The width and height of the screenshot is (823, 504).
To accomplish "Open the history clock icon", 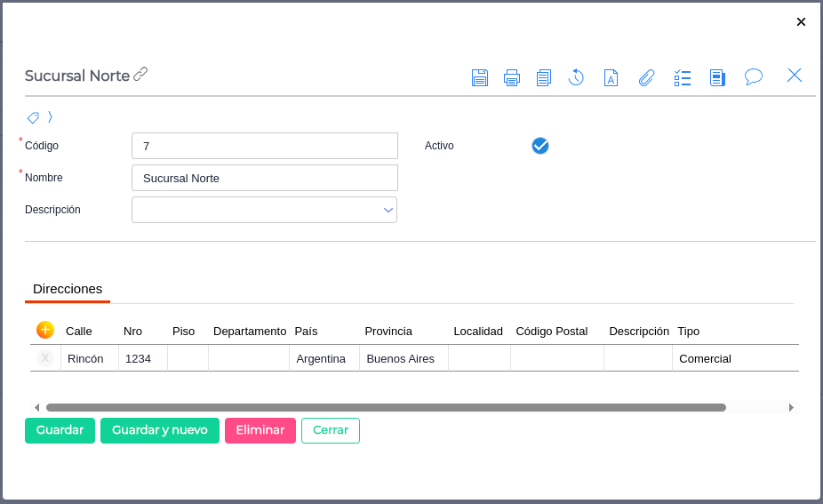I will click(576, 77).
